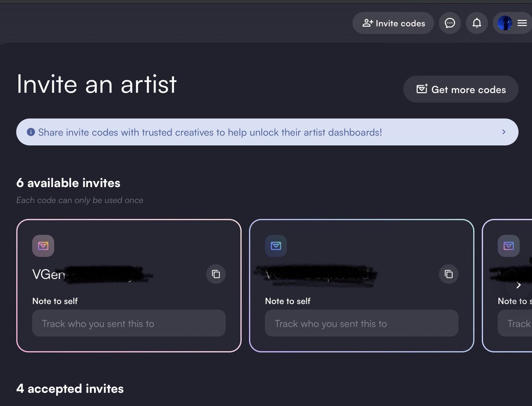Click the profile avatar picture
Viewport: 532px width, 406px height.
click(505, 23)
